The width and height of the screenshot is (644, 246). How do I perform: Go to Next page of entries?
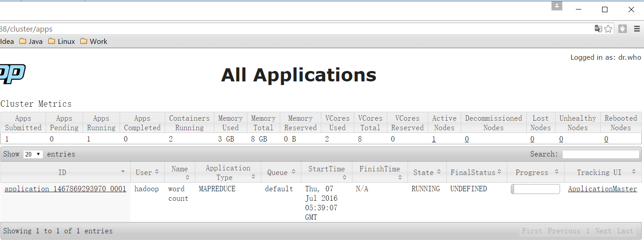[x=603, y=231]
